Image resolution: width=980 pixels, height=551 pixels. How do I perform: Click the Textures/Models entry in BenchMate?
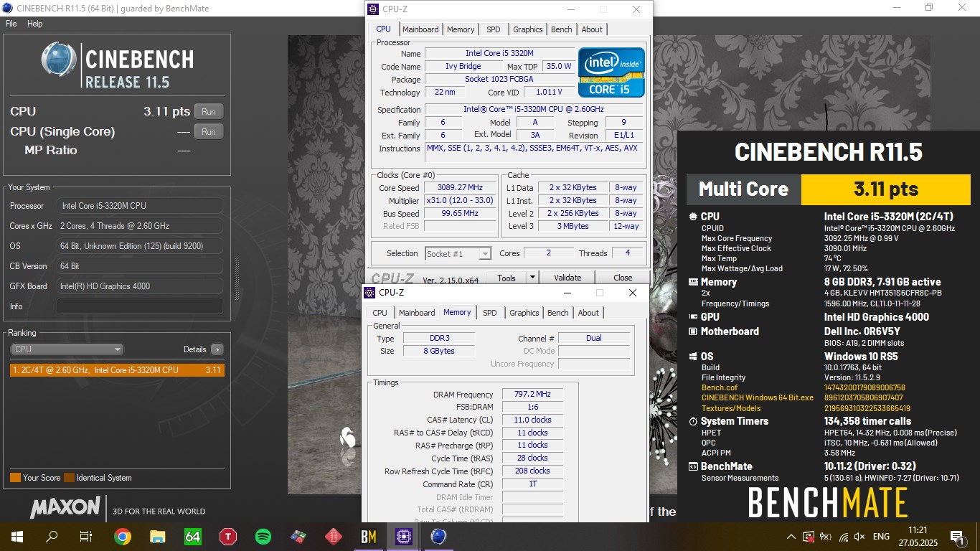[x=730, y=408]
